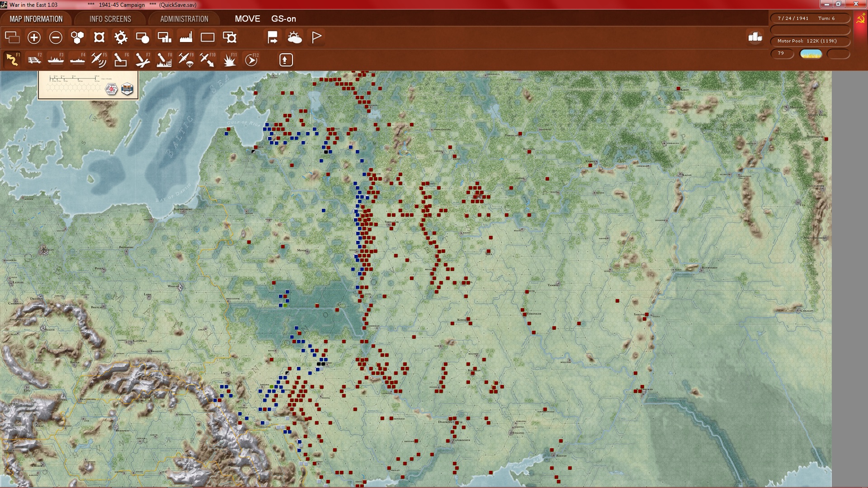The height and width of the screenshot is (488, 868).
Task: Toggle the hex grid display
Action: pos(77,38)
